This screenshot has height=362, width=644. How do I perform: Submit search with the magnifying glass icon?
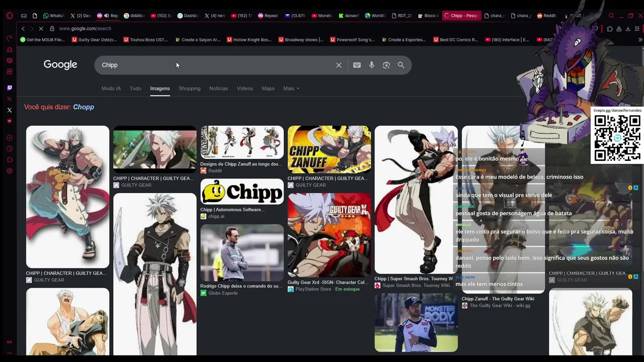click(401, 65)
